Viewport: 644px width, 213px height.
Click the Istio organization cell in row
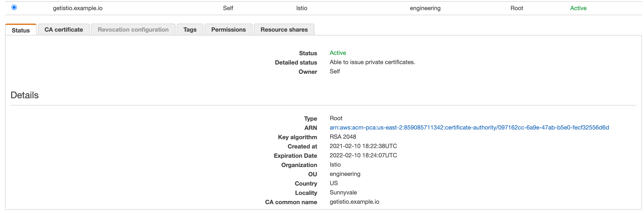click(x=302, y=8)
